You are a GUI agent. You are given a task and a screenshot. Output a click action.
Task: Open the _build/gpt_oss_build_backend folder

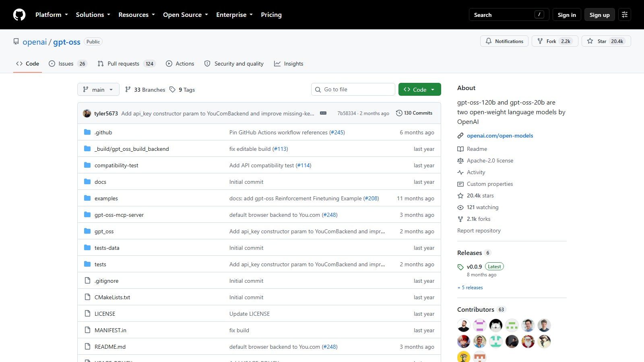pos(132,149)
